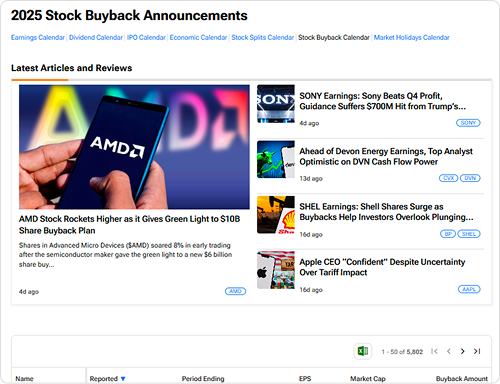This screenshot has height=384, width=500.
Task: Open the Earnings Calendar link
Action: (x=38, y=37)
